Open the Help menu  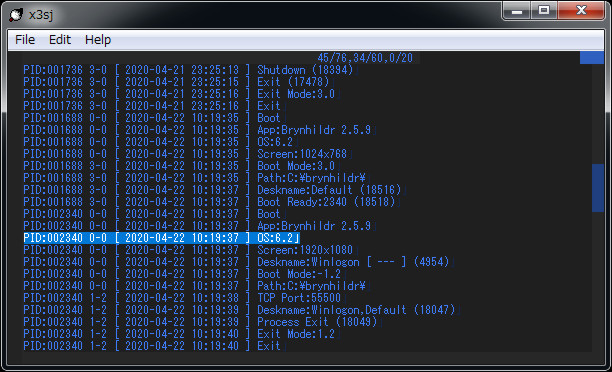(98, 40)
